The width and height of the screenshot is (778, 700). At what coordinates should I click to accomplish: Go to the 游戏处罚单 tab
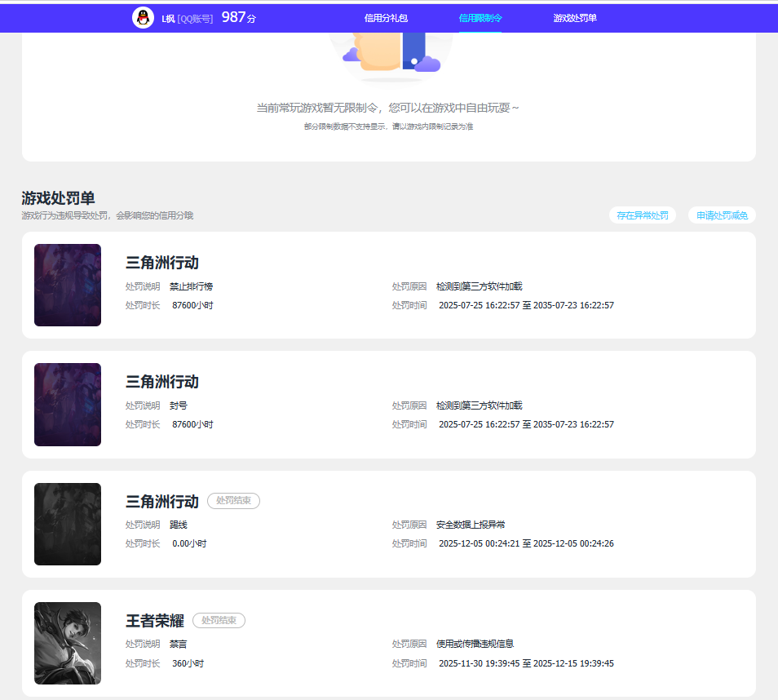click(575, 19)
